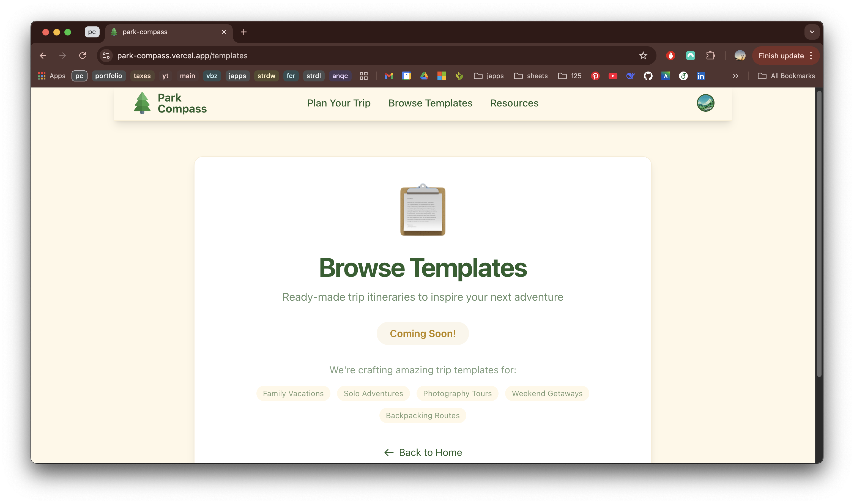Click the clipboard illustration
The image size is (854, 504).
coord(423,209)
